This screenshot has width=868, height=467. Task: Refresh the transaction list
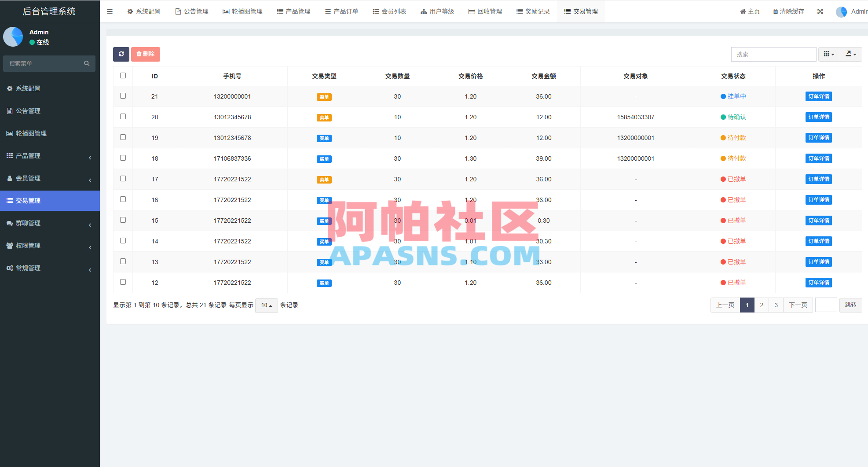point(121,54)
